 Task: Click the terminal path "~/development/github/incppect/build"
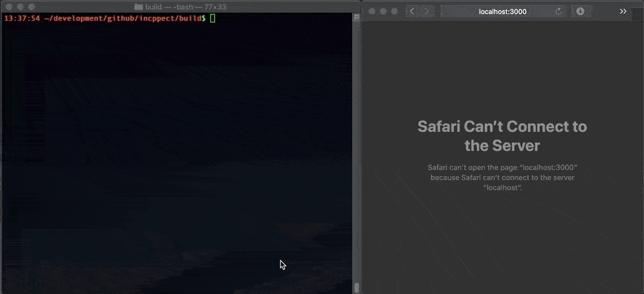[x=123, y=19]
